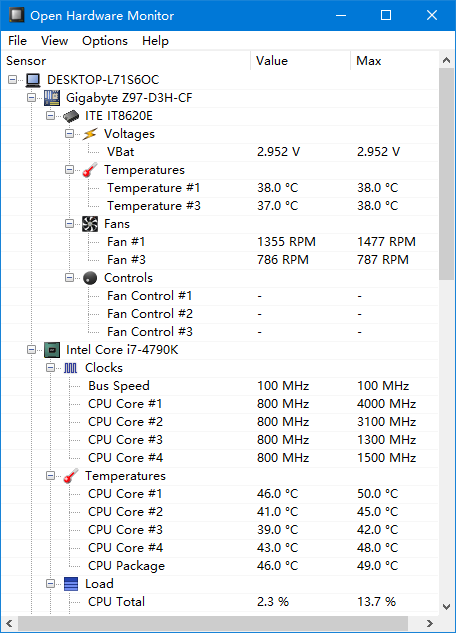This screenshot has height=633, width=456.
Task: Click the Clocks waveform icon
Action: (71, 368)
